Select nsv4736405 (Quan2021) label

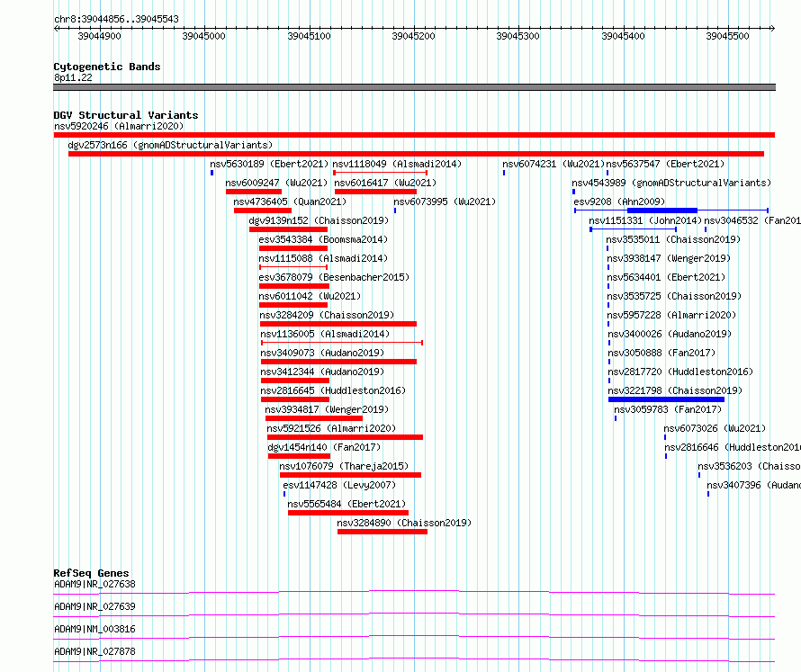click(x=290, y=202)
